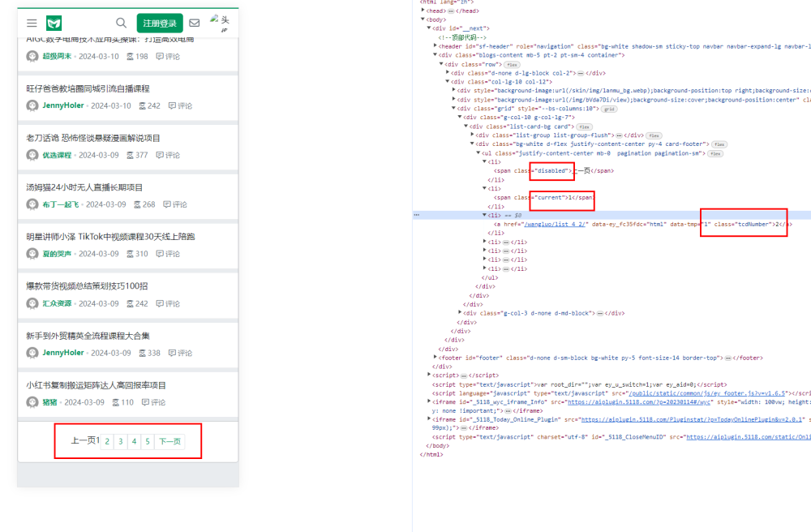The image size is (811, 532).
Task: Go to page 5 in the pagination
Action: click(x=148, y=441)
